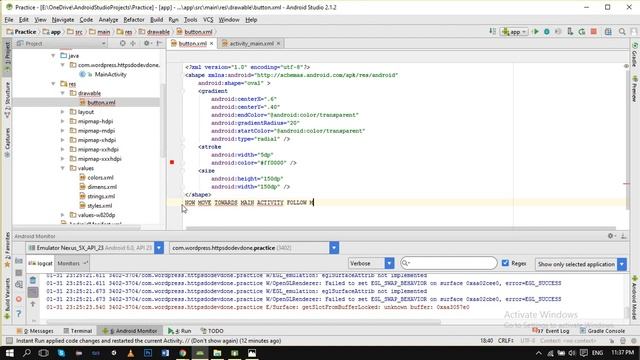Click the logcat up arrow icon
Screen dimensions: 640x360
(33, 304)
